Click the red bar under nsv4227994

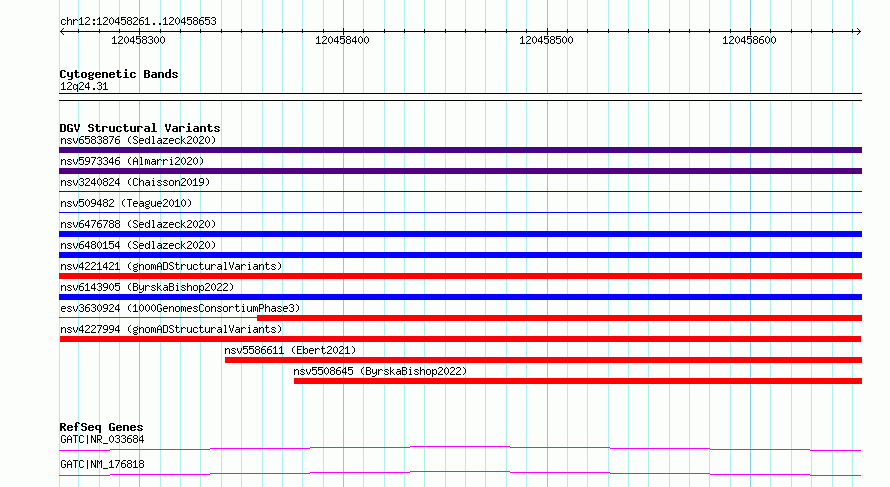click(460, 339)
